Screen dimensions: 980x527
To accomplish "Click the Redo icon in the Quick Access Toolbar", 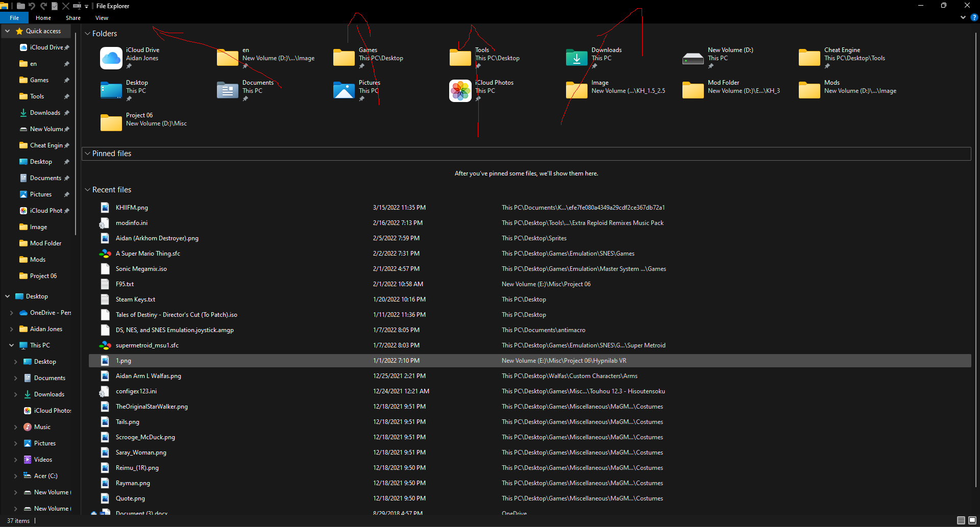I will click(43, 6).
